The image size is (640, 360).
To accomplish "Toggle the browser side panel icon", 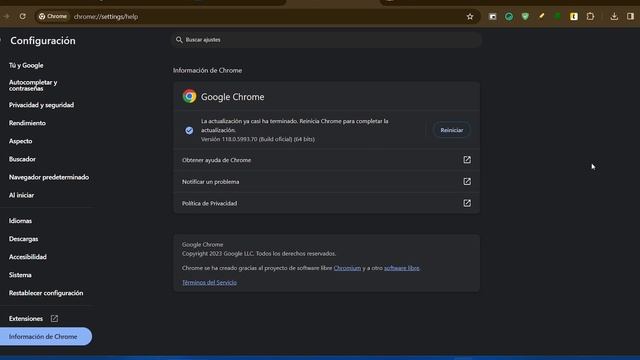I will point(630,16).
